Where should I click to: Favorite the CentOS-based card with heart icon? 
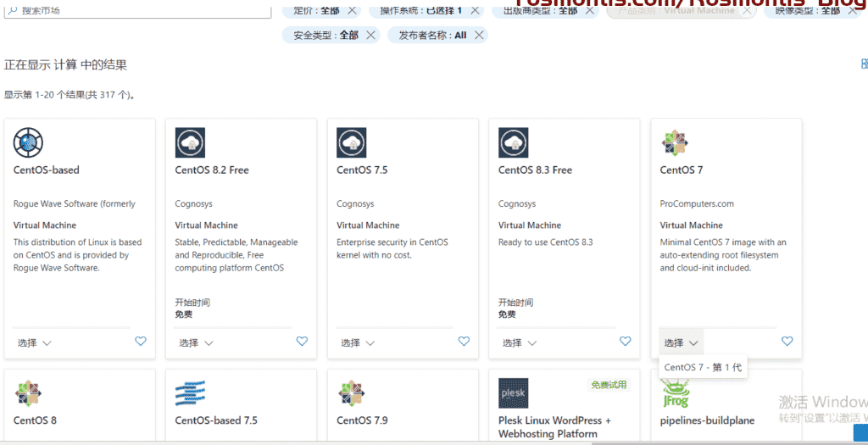click(141, 341)
